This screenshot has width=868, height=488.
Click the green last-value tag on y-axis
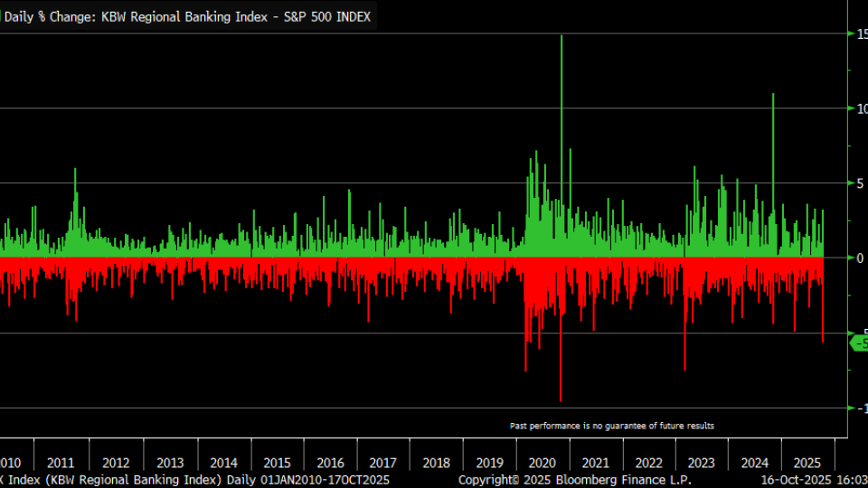(861, 343)
